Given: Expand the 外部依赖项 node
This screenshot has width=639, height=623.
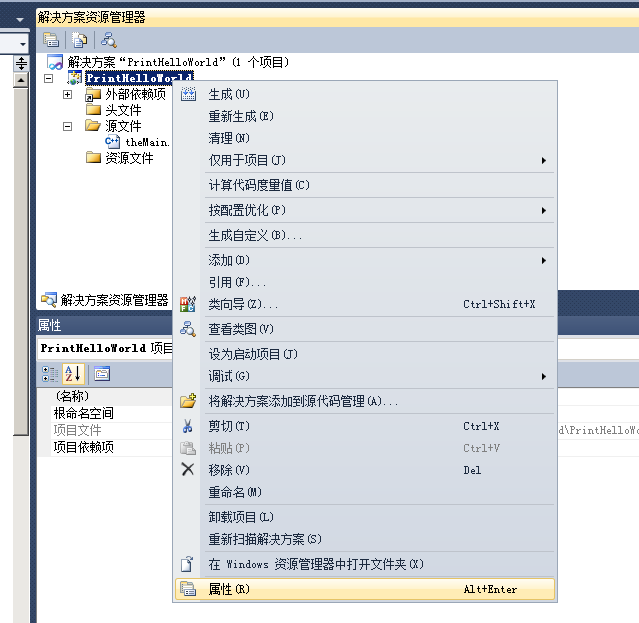Looking at the screenshot, I should (68, 95).
